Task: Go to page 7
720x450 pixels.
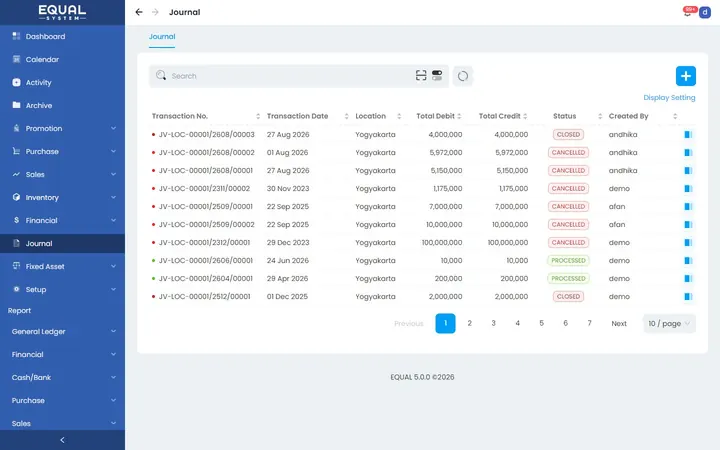Action: (x=589, y=323)
